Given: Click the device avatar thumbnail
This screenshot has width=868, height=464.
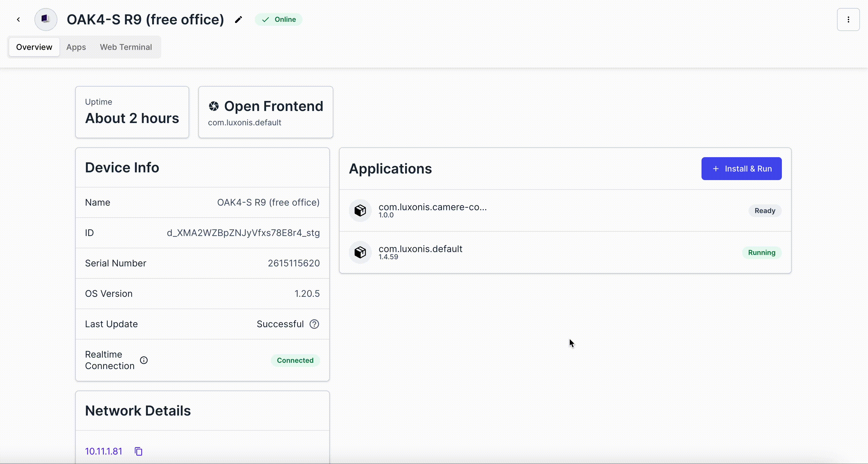Looking at the screenshot, I should (x=46, y=20).
